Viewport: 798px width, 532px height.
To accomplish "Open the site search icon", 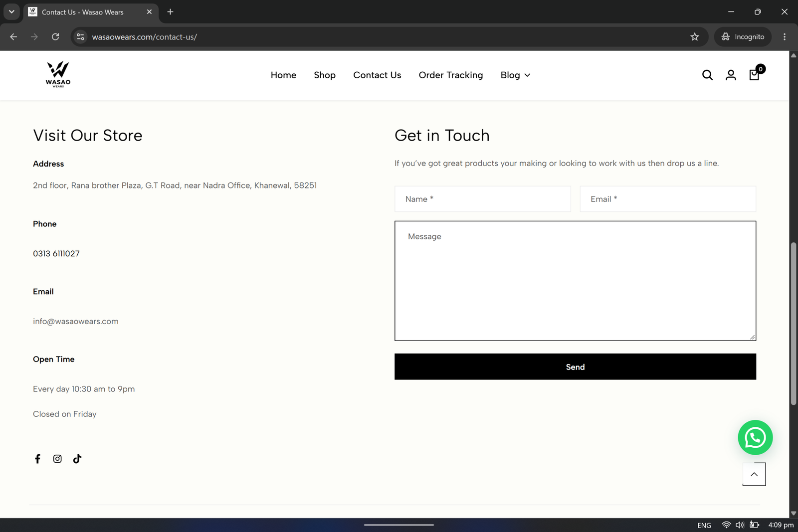I will [707, 75].
